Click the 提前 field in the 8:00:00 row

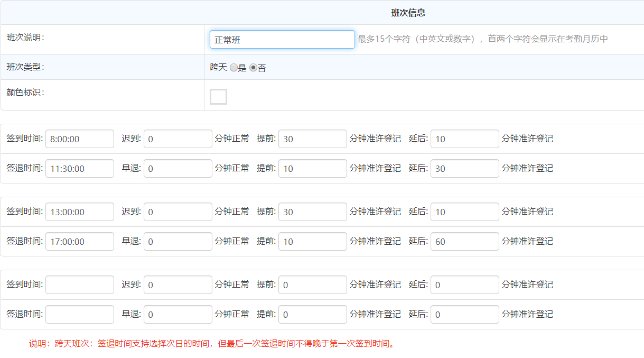[x=313, y=139]
